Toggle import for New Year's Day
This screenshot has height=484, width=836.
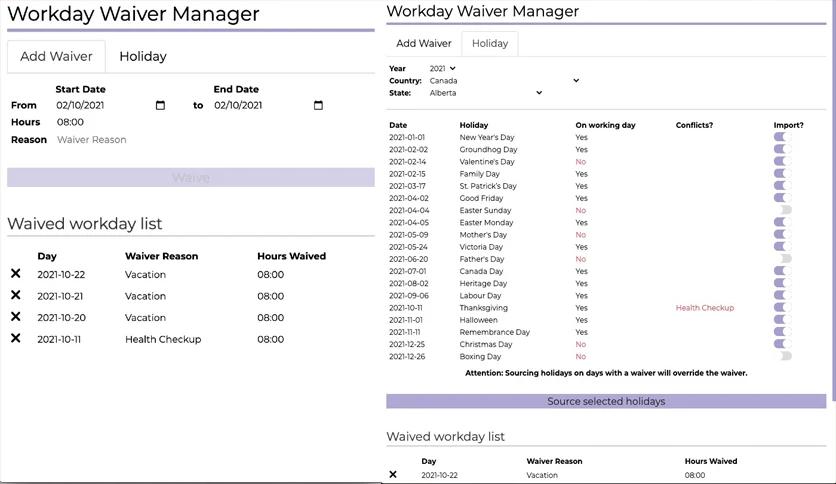783,137
